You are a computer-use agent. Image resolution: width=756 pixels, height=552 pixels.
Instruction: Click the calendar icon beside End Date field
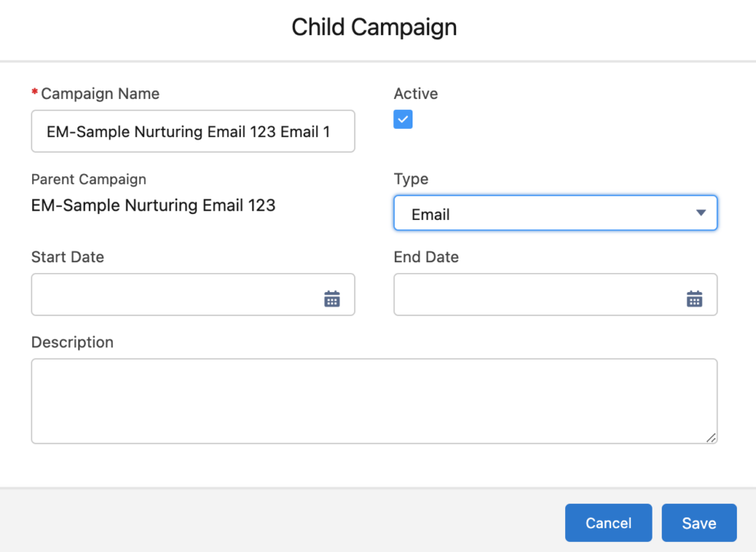click(x=695, y=299)
